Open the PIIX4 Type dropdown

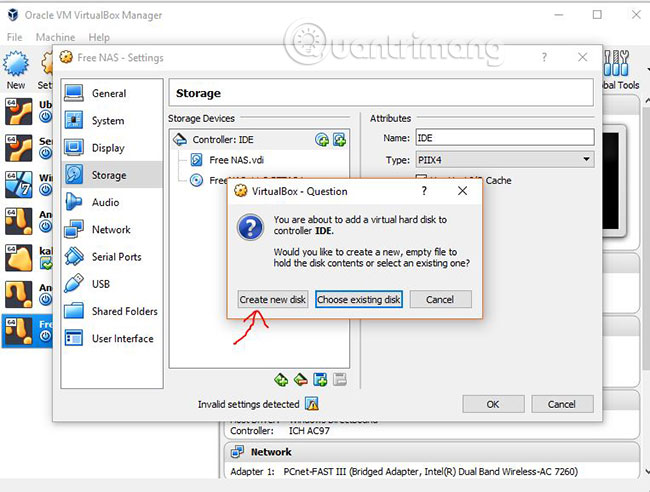pyautogui.click(x=505, y=160)
